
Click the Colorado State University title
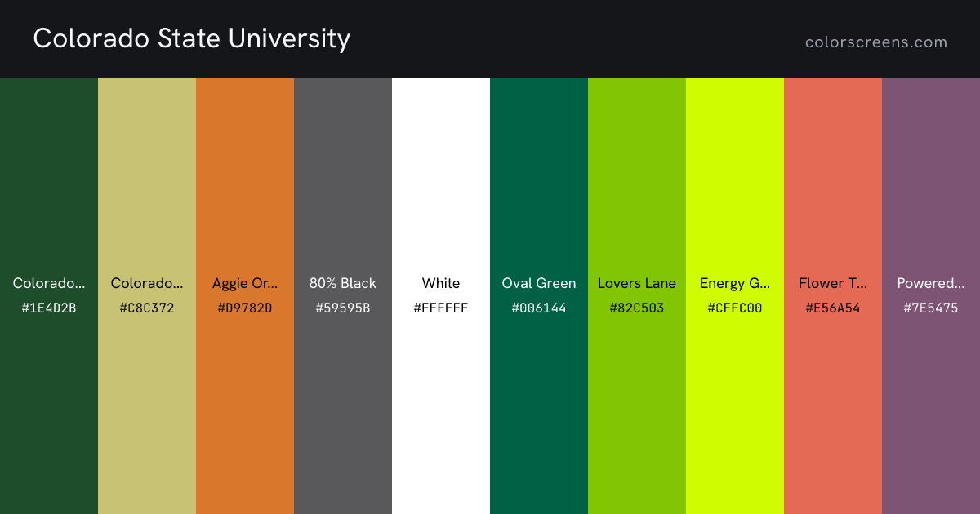point(192,38)
